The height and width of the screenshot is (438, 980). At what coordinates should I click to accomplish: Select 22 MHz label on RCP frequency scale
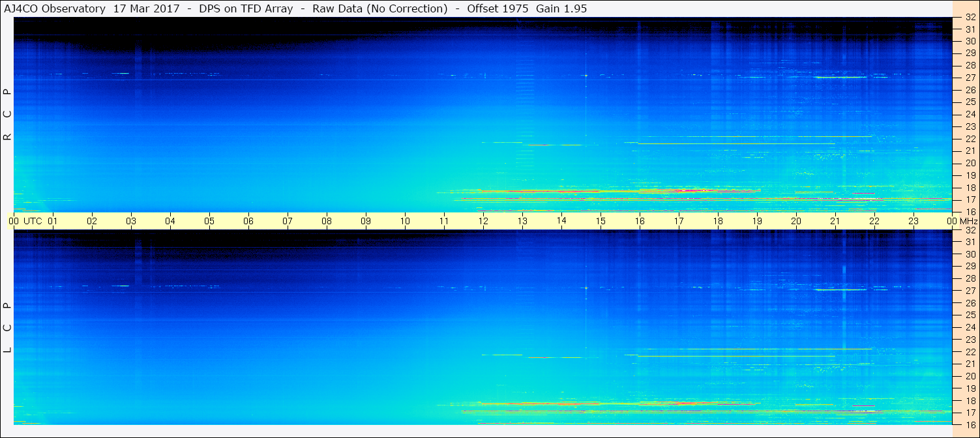(x=970, y=139)
